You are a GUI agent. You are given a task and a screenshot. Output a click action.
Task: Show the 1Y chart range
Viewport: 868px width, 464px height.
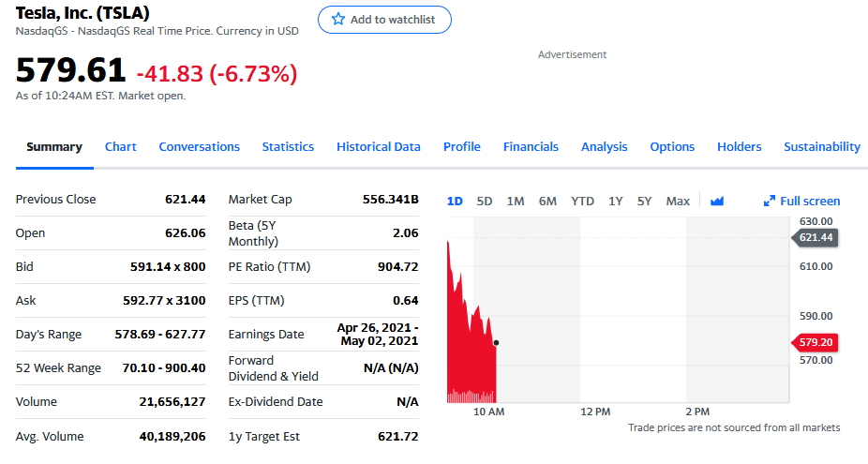pos(616,202)
